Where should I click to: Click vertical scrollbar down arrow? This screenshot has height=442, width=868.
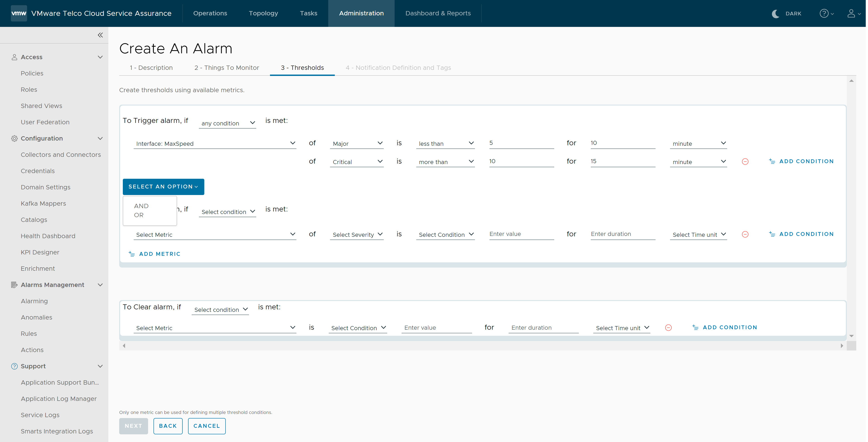point(851,336)
